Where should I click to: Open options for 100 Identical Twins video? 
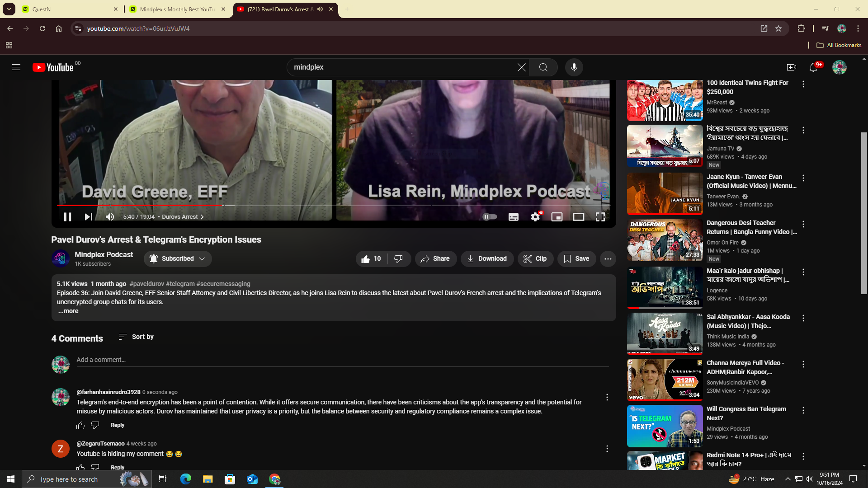[803, 84]
